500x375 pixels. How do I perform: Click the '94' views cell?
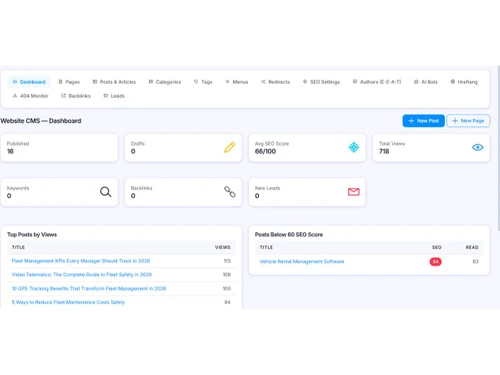point(227,302)
